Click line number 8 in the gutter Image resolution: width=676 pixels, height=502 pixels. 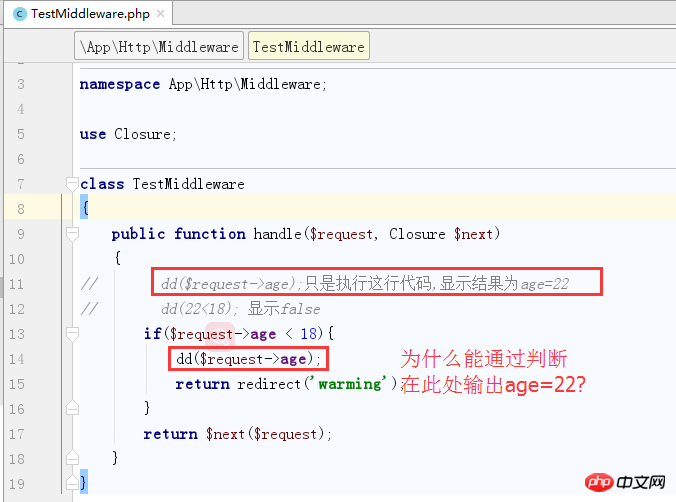[21, 209]
